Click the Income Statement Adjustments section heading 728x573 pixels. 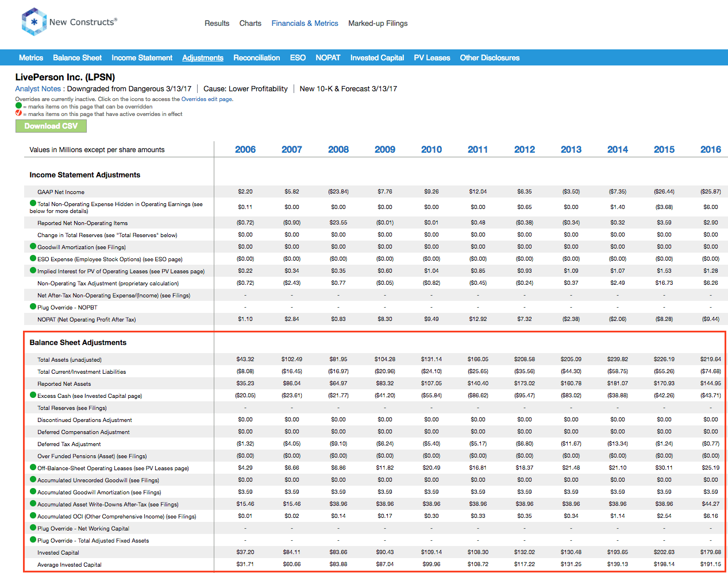click(85, 175)
